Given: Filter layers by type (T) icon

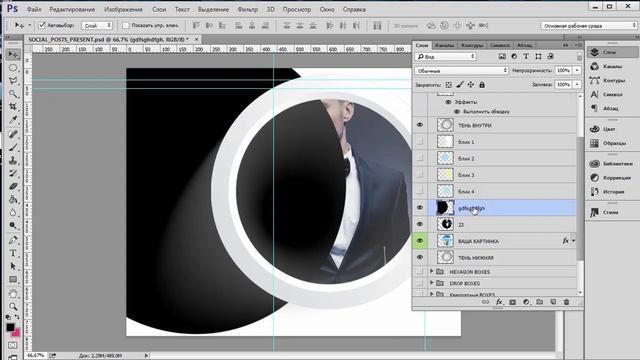Looking at the screenshot, I should click(x=526, y=56).
